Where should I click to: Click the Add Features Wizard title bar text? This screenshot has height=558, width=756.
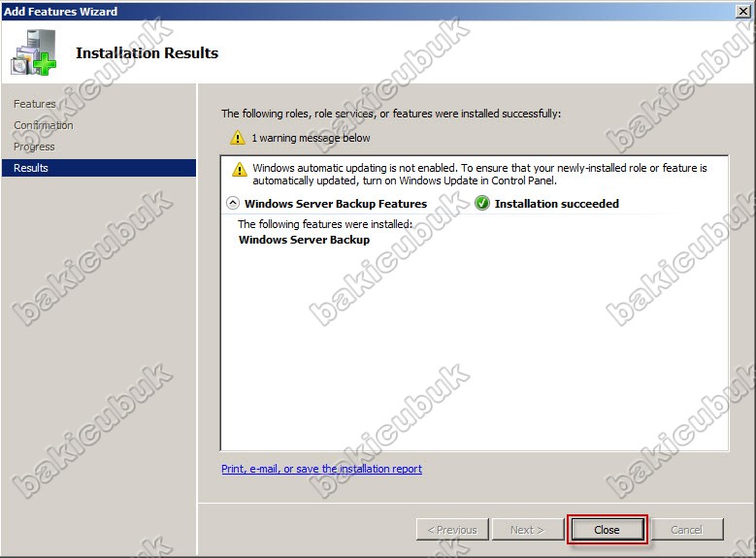pos(61,11)
